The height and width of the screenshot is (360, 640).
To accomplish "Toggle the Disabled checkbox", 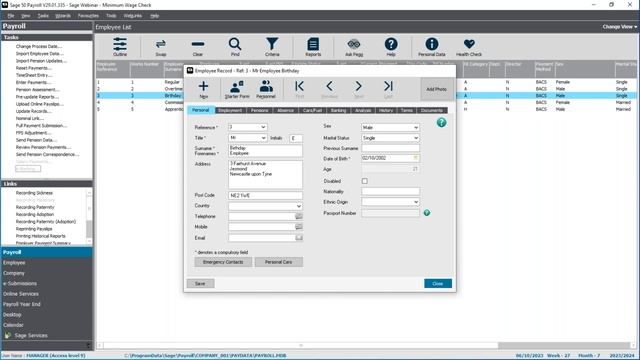I will (x=364, y=181).
